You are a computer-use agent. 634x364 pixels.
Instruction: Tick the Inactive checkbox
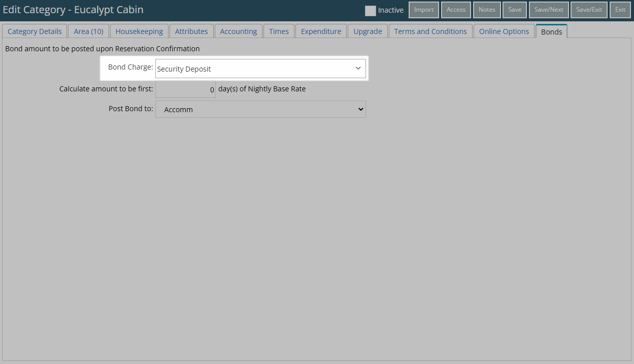[x=371, y=10]
